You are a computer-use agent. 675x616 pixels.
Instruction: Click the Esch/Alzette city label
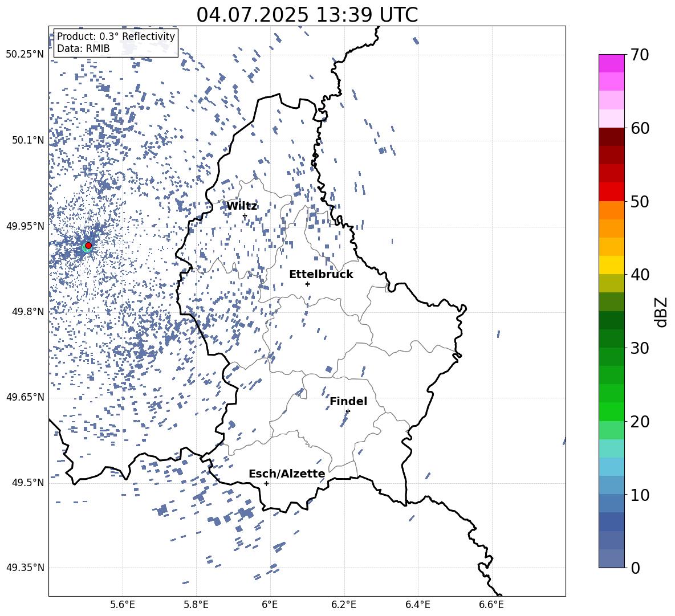[287, 474]
